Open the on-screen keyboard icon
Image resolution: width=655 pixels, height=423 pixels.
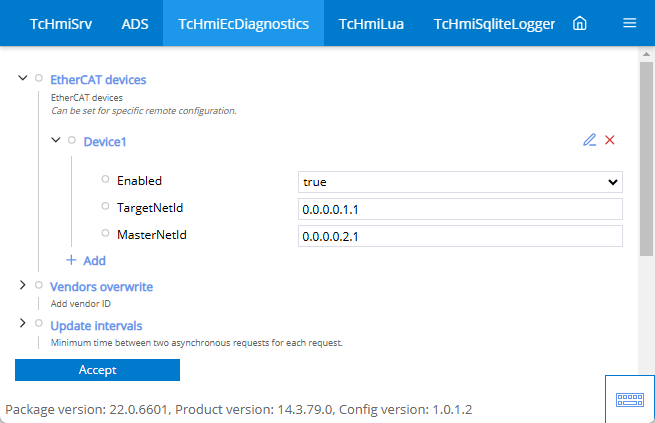pos(630,400)
